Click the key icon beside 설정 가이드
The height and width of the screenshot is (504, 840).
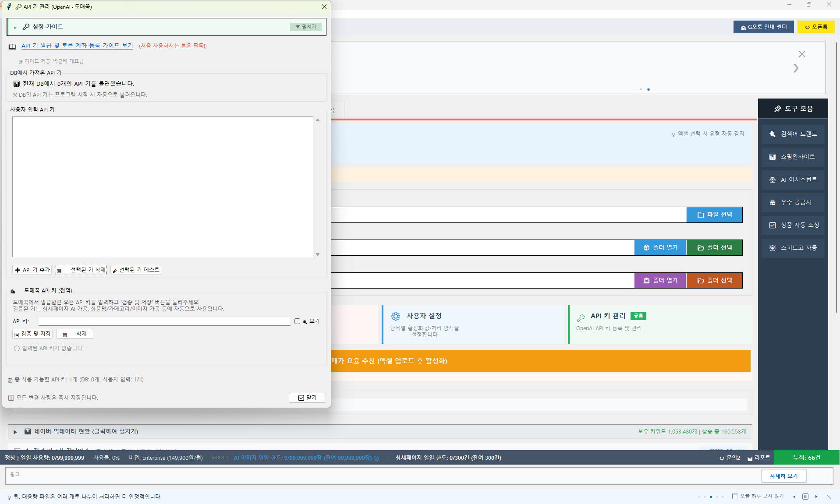click(26, 27)
